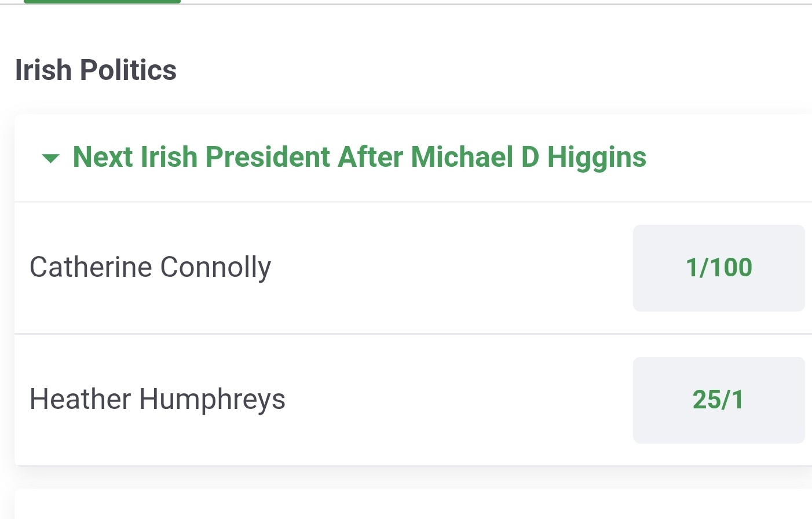
Task: Add the 25/1 selection to betslip
Action: [718, 400]
